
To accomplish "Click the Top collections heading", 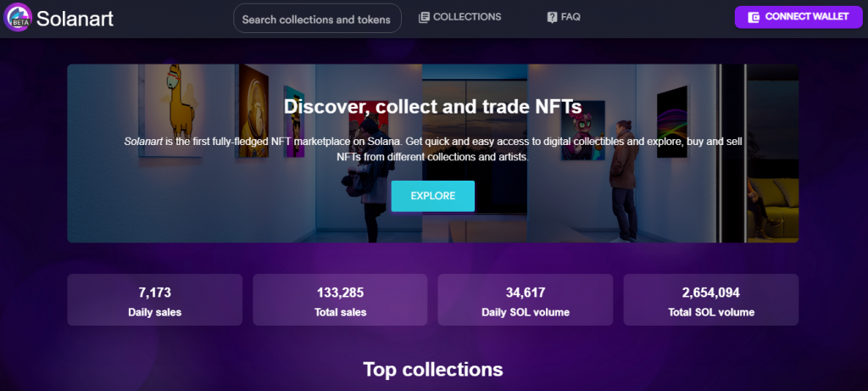I will (x=433, y=370).
